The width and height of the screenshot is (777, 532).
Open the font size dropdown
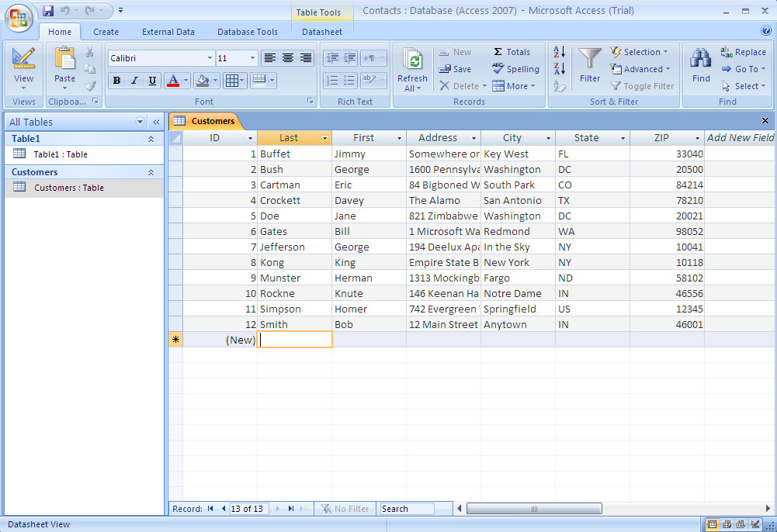coord(252,58)
